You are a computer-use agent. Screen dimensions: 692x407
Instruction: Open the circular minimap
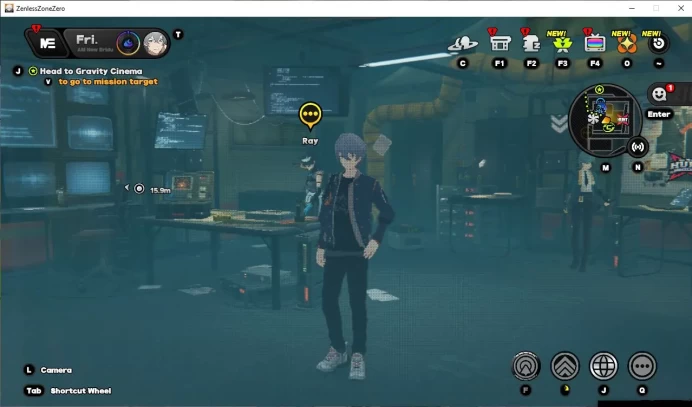pyautogui.click(x=605, y=120)
